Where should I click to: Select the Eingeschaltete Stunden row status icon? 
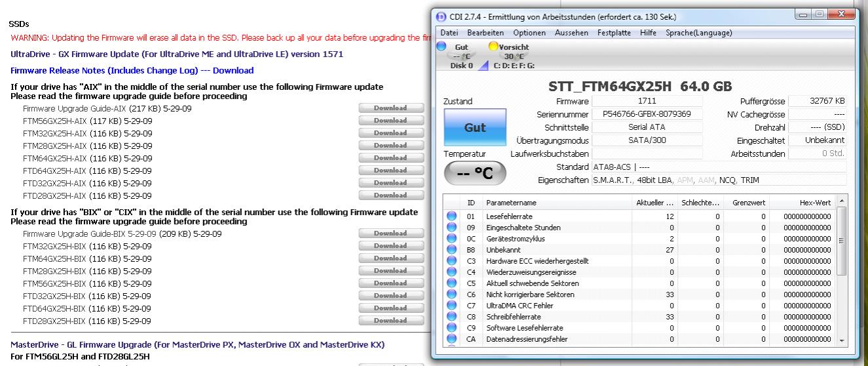click(451, 227)
